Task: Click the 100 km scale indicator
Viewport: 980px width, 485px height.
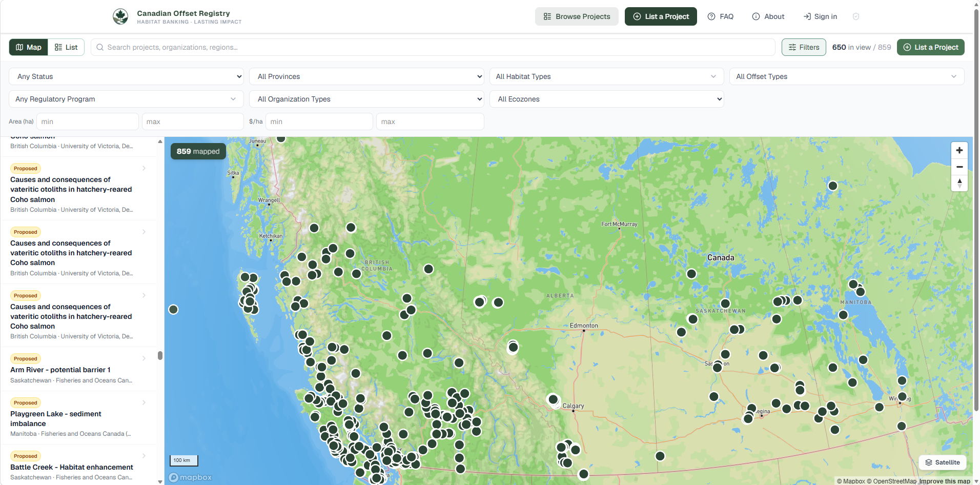Action: point(184,460)
